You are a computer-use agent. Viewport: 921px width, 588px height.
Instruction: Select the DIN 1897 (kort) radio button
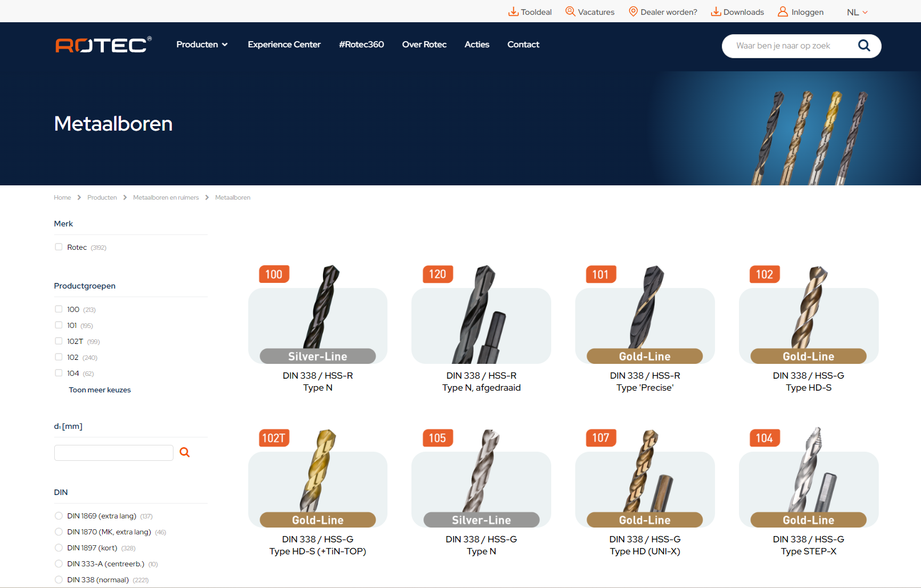(59, 548)
